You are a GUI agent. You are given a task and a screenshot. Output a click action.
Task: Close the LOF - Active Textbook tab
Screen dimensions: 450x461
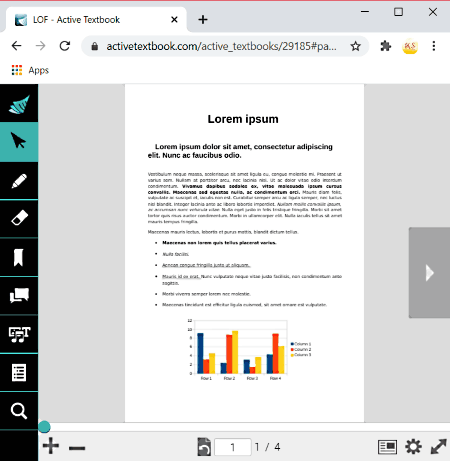coord(174,20)
